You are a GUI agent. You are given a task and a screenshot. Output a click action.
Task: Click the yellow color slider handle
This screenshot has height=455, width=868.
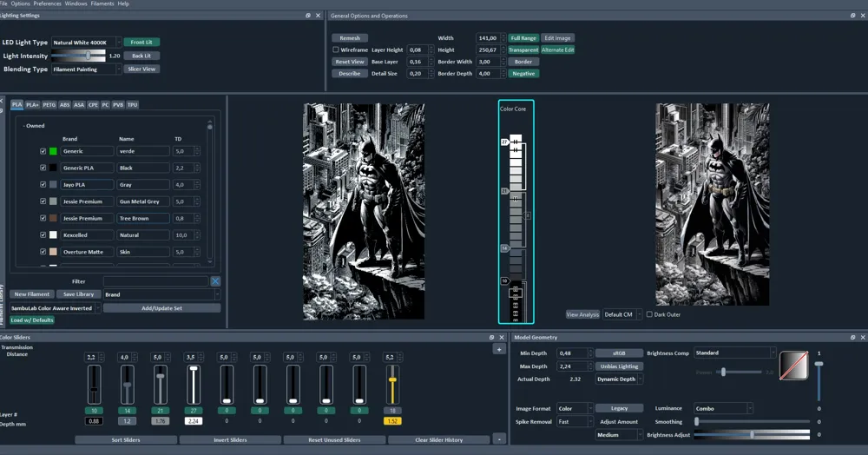(392, 379)
